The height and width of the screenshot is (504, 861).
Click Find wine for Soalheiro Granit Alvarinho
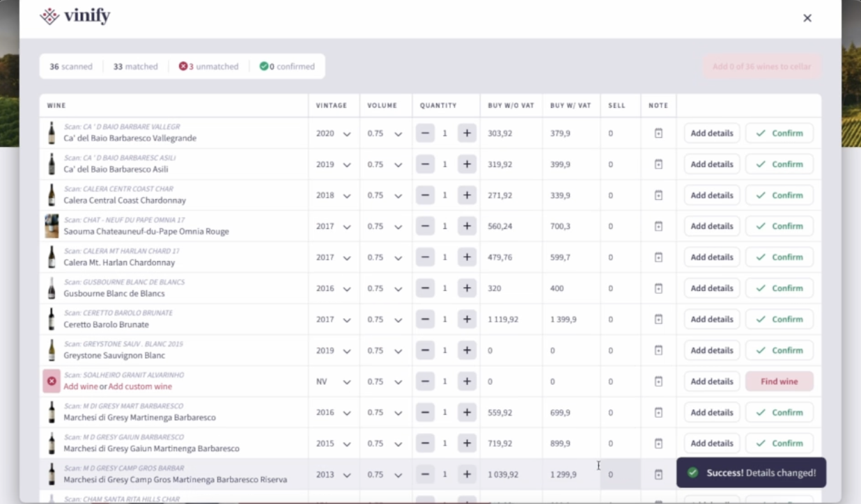[x=779, y=381]
